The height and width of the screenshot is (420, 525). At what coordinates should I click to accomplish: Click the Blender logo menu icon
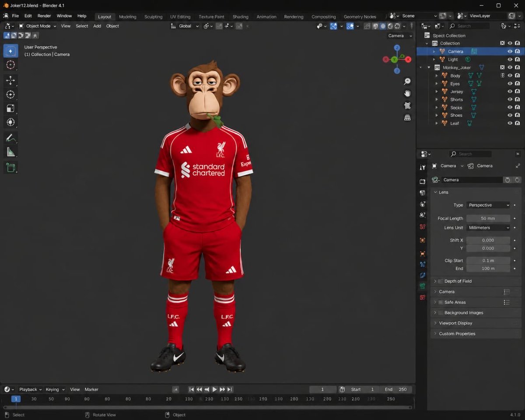[6, 16]
